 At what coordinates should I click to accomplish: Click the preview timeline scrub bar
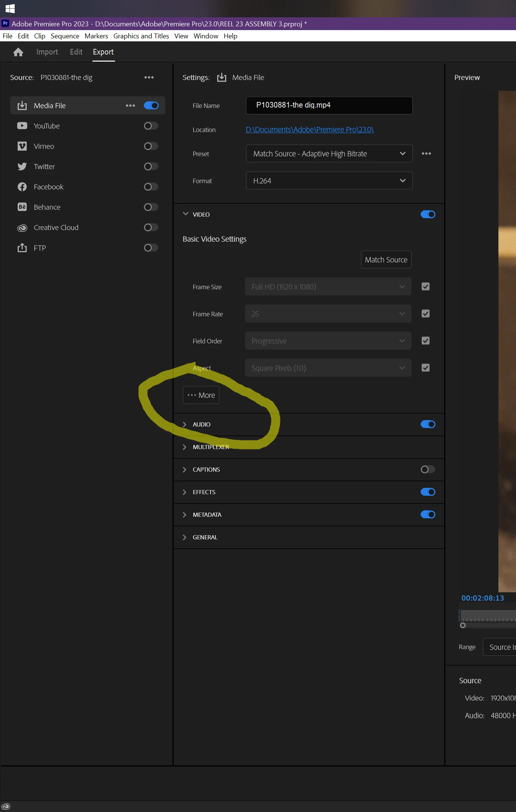tap(488, 616)
